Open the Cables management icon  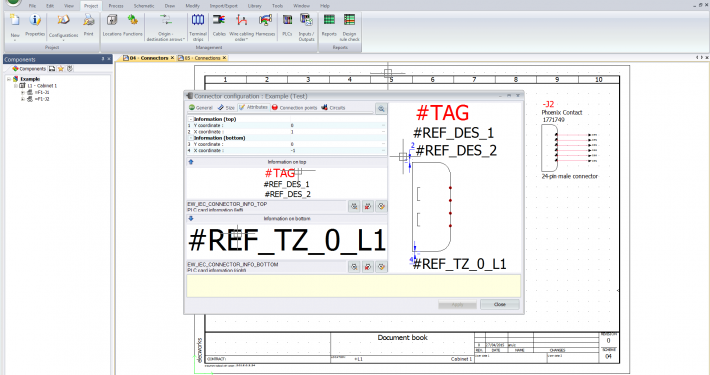[x=219, y=26]
